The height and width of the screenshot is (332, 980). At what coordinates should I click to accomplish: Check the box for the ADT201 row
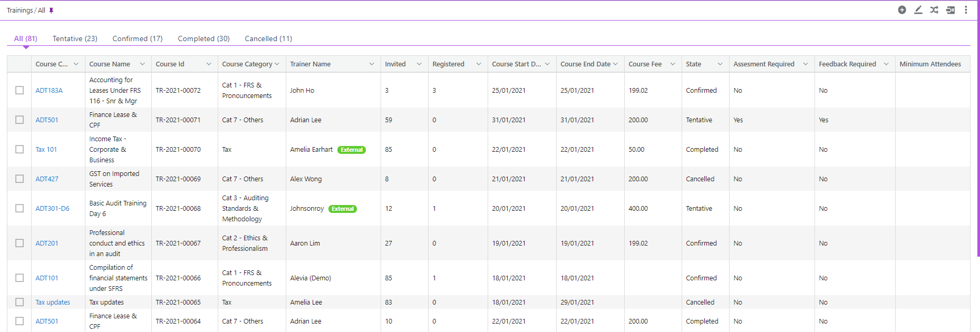pos(20,243)
